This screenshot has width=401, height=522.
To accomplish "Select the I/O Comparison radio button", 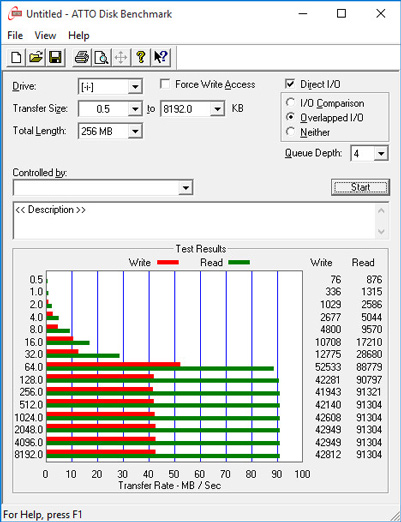I will [291, 103].
